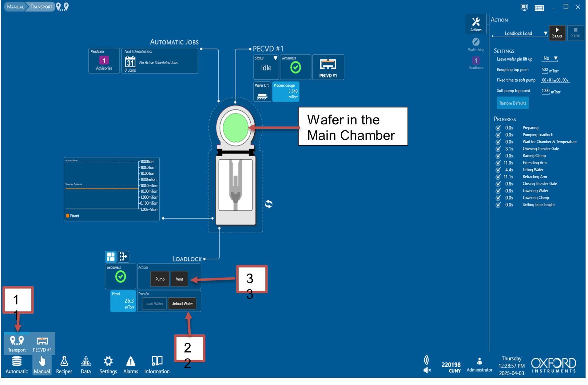The width and height of the screenshot is (588, 385).
Task: Open the Actions wrench panel
Action: (476, 24)
